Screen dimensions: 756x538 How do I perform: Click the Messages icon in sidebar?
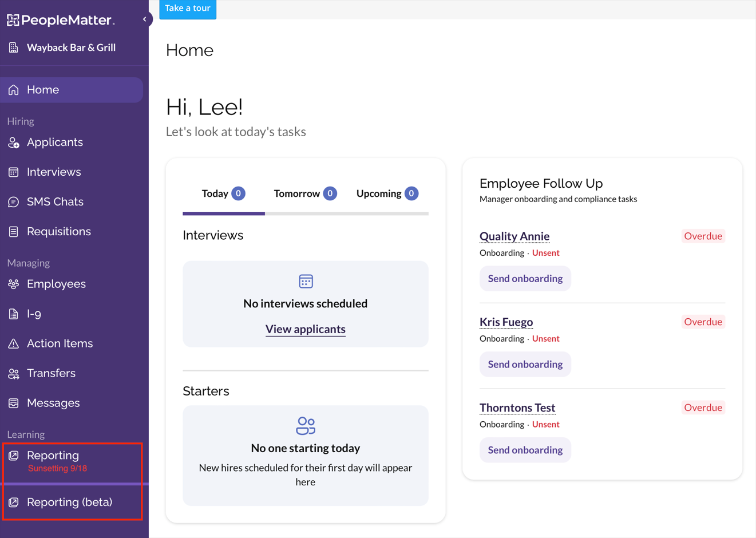click(x=14, y=403)
